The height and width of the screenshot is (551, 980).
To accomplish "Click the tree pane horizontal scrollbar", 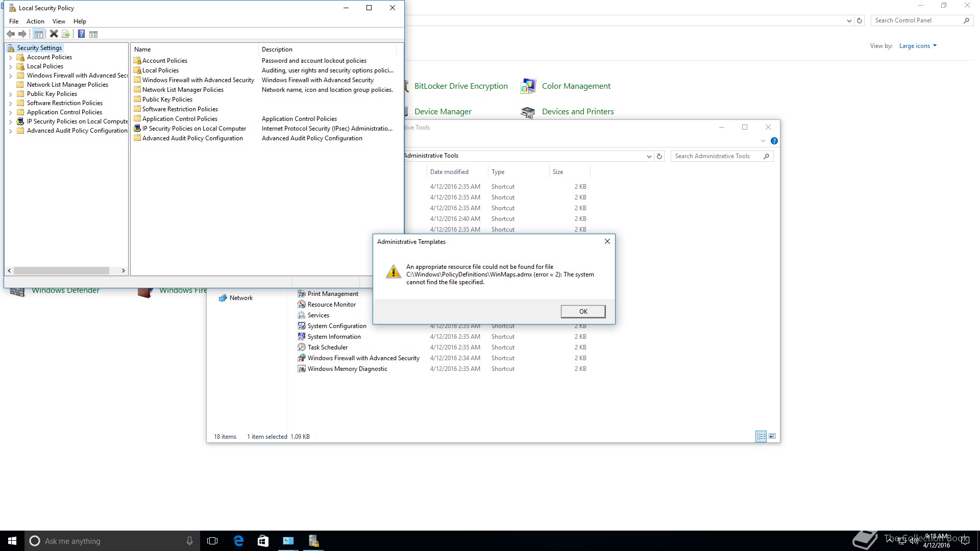I will pos(61,271).
